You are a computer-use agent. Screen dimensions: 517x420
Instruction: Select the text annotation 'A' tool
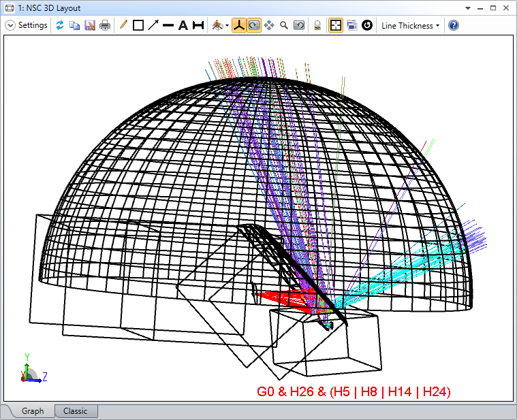183,25
